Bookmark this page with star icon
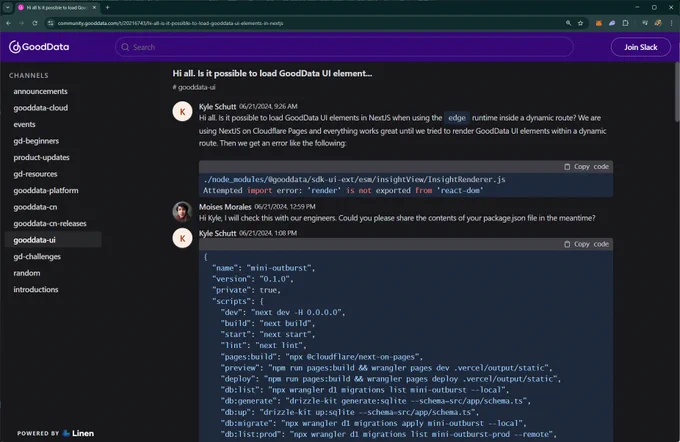Viewport: 680px width, 442px height. tap(580, 23)
